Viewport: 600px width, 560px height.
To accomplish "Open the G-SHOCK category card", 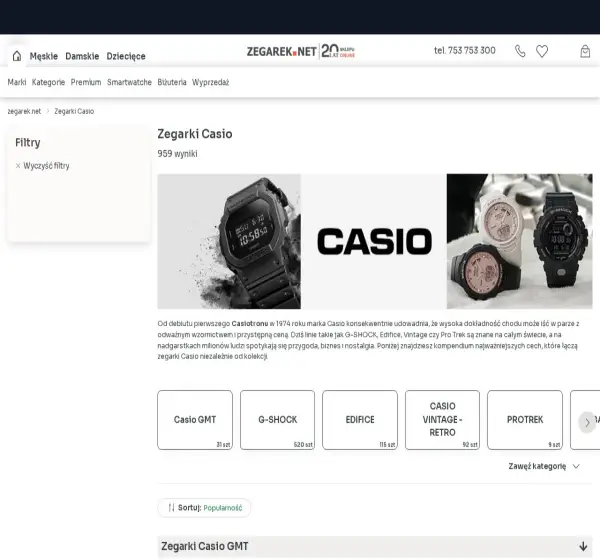I will pyautogui.click(x=277, y=420).
